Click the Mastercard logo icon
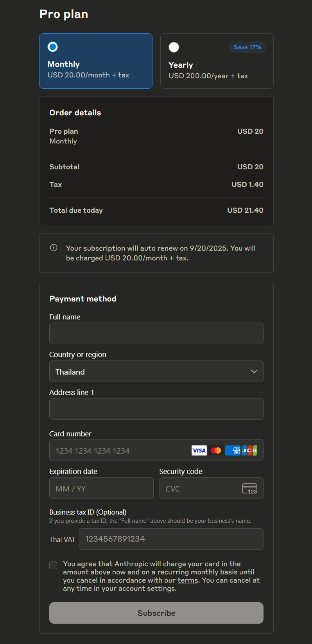Screen dimensions: 312x644 tap(216, 450)
